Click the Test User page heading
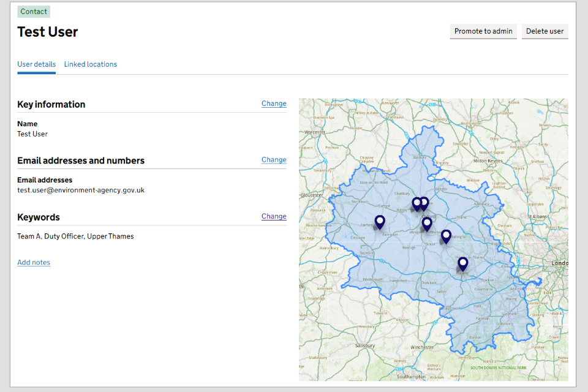The width and height of the screenshot is (588, 392). tap(48, 32)
